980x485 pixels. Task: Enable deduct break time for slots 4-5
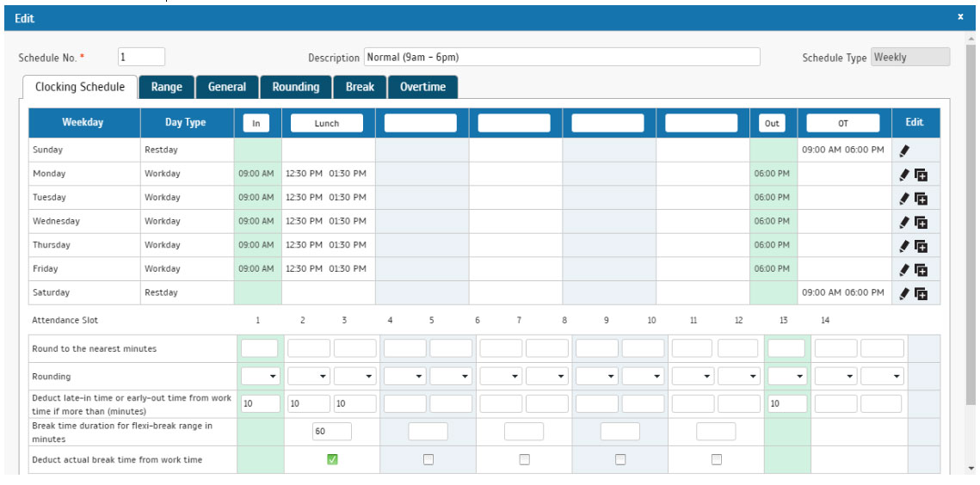[428, 459]
